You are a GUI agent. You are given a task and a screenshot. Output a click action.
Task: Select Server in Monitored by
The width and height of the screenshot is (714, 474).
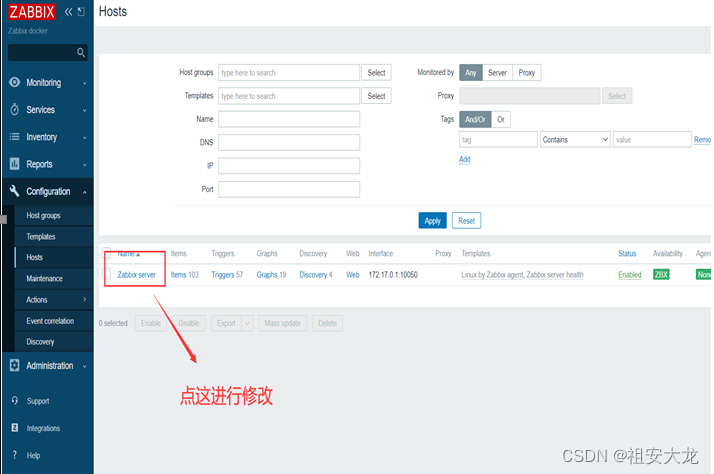point(497,73)
